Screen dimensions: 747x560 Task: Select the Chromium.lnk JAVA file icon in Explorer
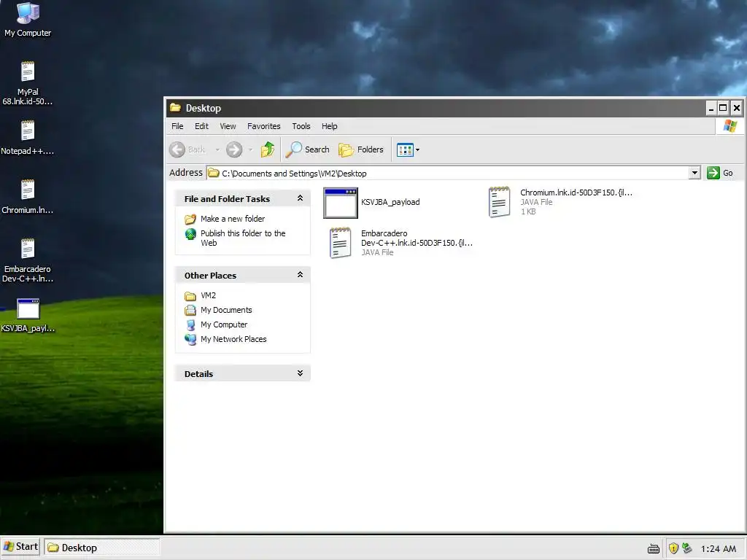click(499, 202)
